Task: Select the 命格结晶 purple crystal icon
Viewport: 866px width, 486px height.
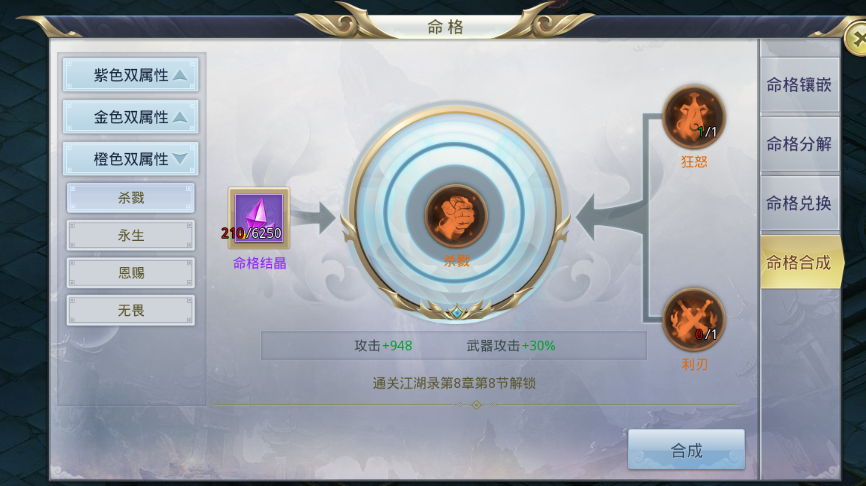Action: (259, 218)
